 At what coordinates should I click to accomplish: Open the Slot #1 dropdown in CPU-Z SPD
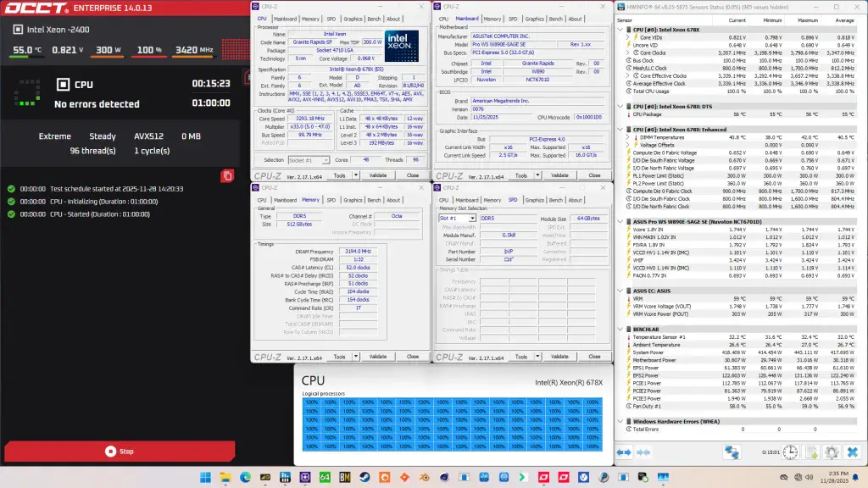(x=473, y=218)
